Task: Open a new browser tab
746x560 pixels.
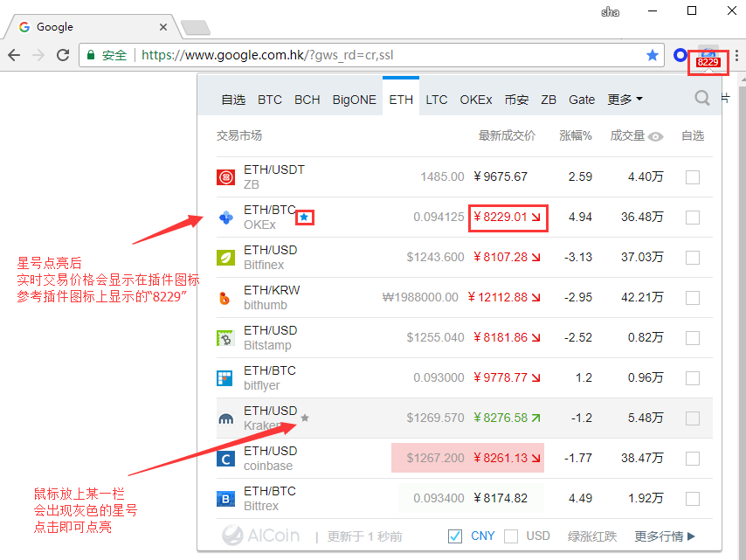Action: pos(195,28)
